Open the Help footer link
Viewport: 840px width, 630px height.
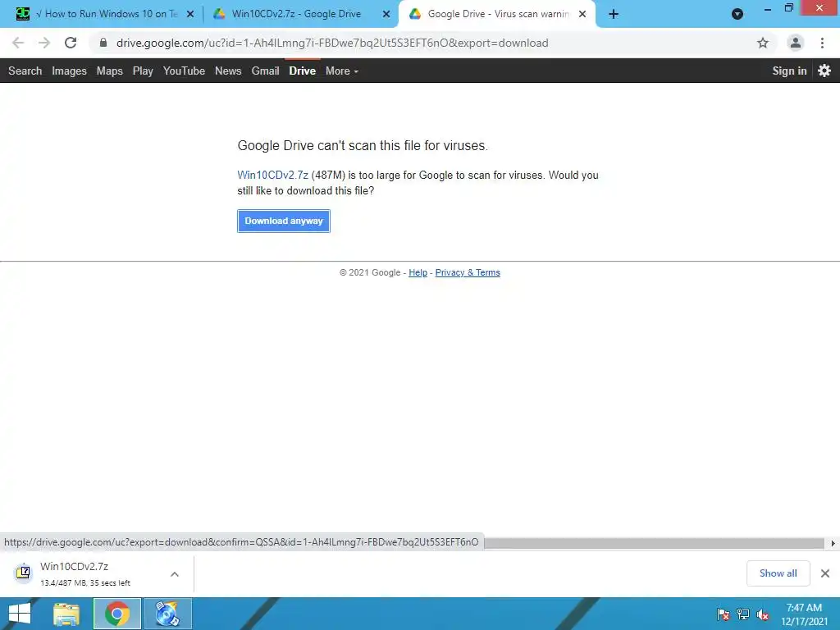(x=418, y=272)
